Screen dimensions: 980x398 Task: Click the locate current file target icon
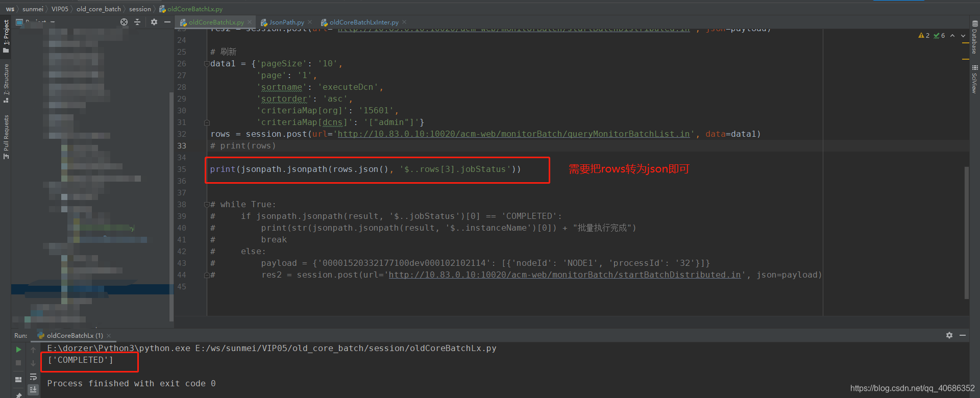coord(124,22)
